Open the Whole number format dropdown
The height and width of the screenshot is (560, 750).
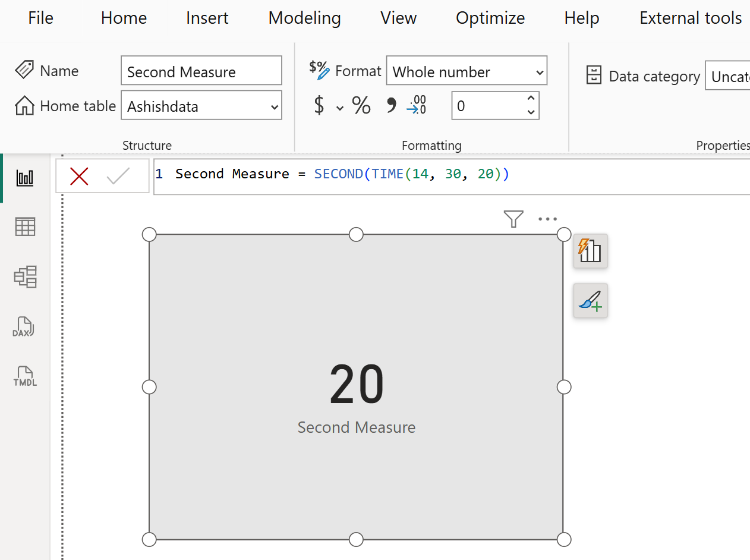click(467, 71)
